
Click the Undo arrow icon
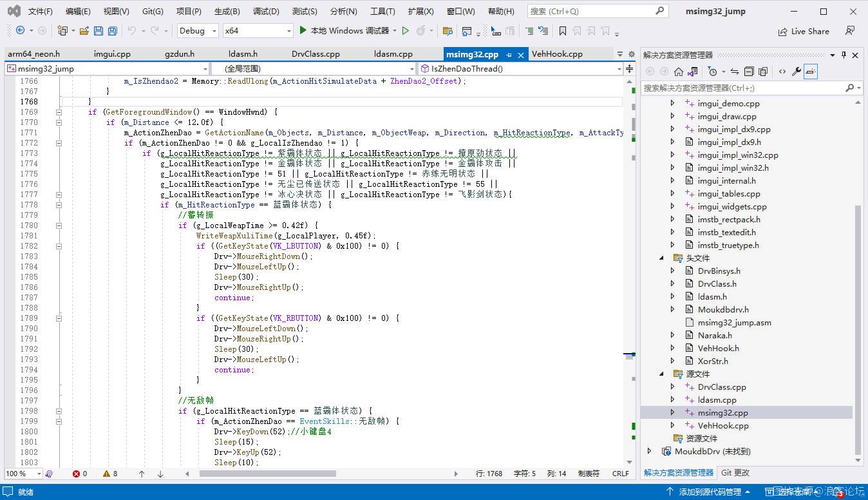(131, 30)
